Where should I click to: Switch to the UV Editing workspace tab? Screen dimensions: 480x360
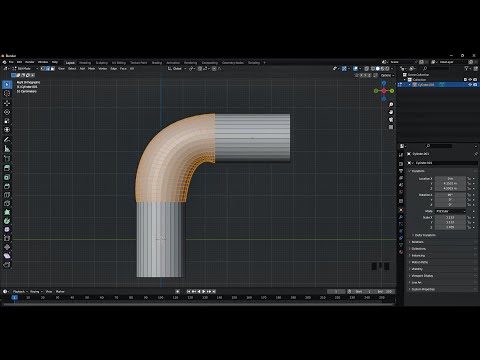(119, 63)
